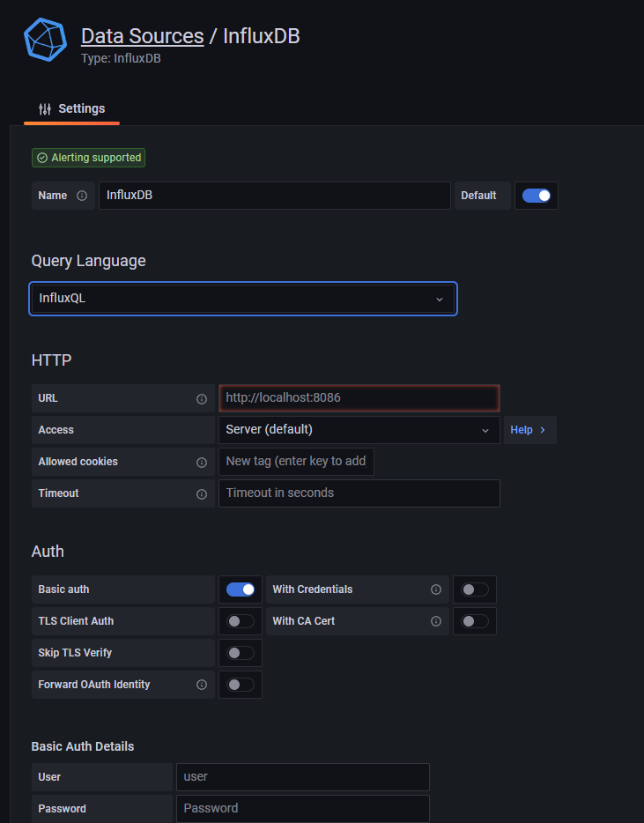Screen dimensions: 644x823
Task: Turn off the Basic auth toggle
Action: [x=241, y=589]
